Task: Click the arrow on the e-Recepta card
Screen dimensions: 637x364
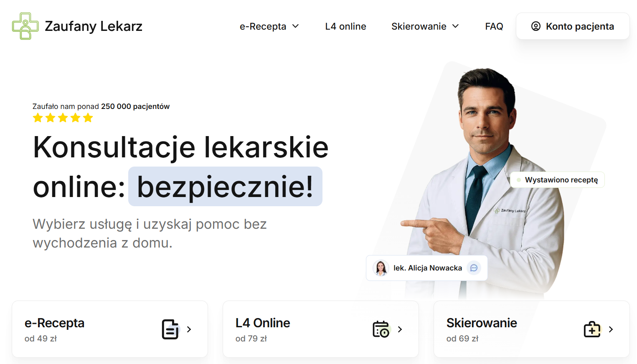Action: tap(189, 329)
